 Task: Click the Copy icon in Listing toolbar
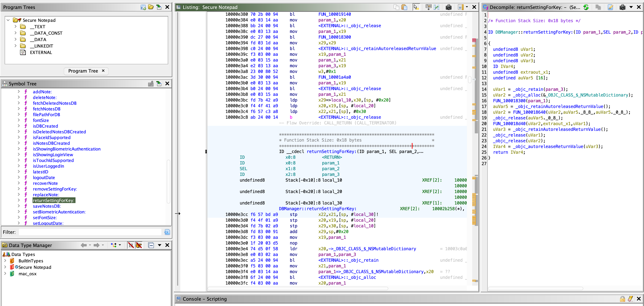point(396,7)
